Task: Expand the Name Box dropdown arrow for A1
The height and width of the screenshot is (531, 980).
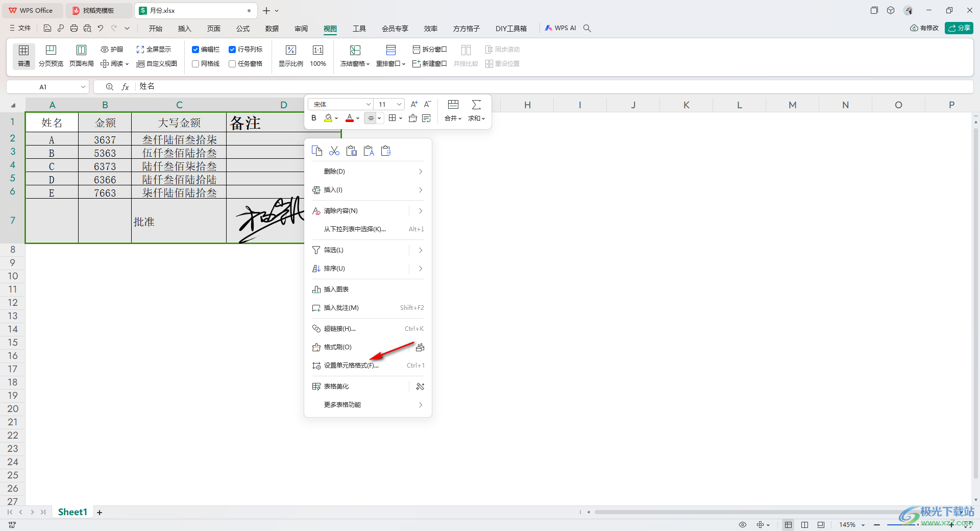Action: [x=83, y=87]
